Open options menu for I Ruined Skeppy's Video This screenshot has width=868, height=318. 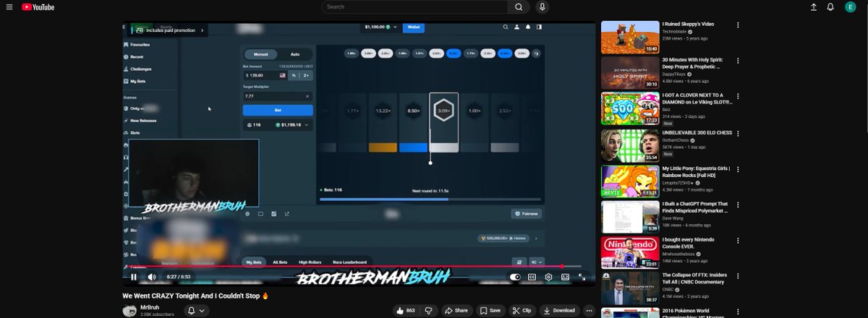click(738, 25)
